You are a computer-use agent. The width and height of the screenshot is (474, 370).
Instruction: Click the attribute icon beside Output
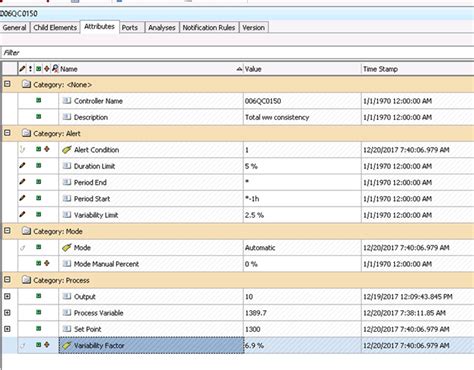coord(67,296)
